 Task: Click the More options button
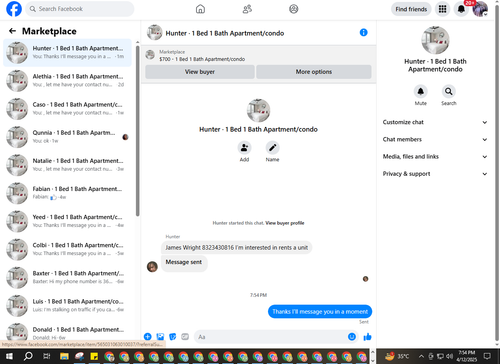(314, 72)
